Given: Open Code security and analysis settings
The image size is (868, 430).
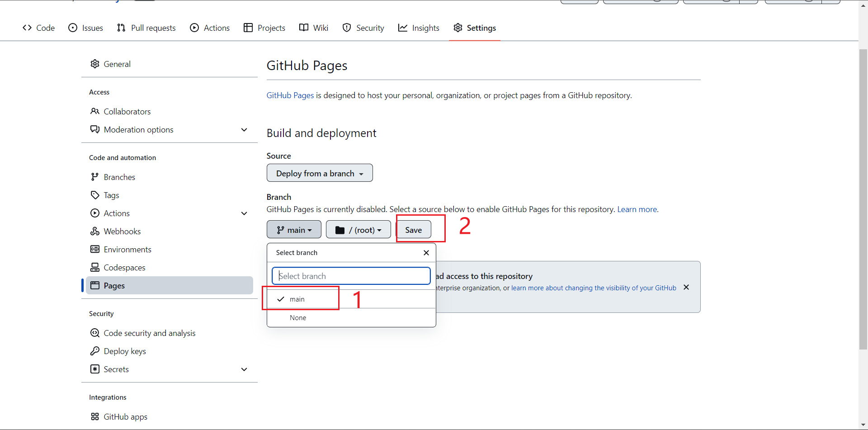Looking at the screenshot, I should [x=170, y=333].
